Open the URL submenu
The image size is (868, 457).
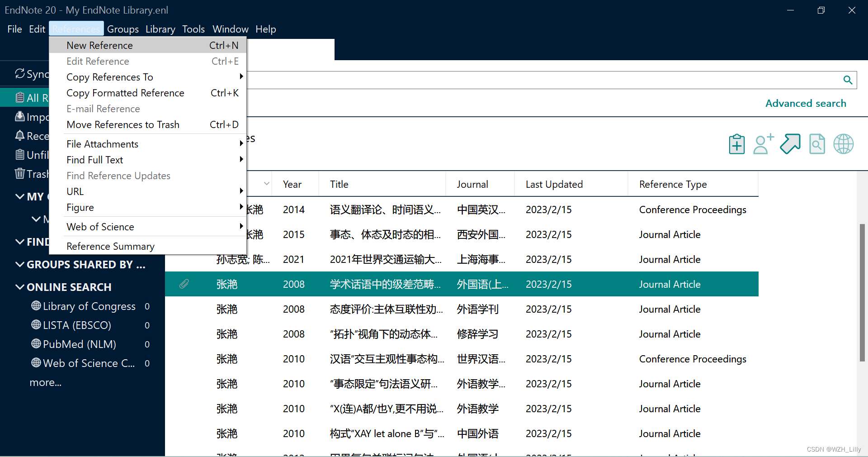148,191
